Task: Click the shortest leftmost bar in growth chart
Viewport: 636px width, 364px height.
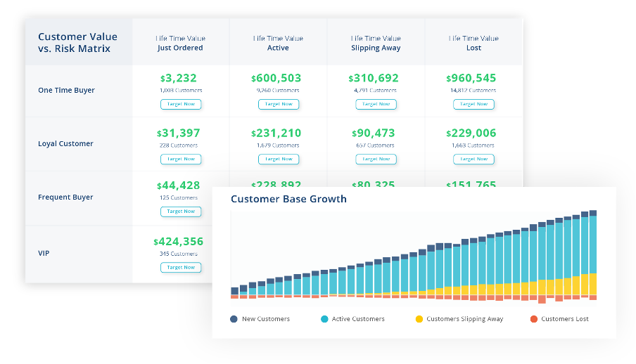Action: 234,292
